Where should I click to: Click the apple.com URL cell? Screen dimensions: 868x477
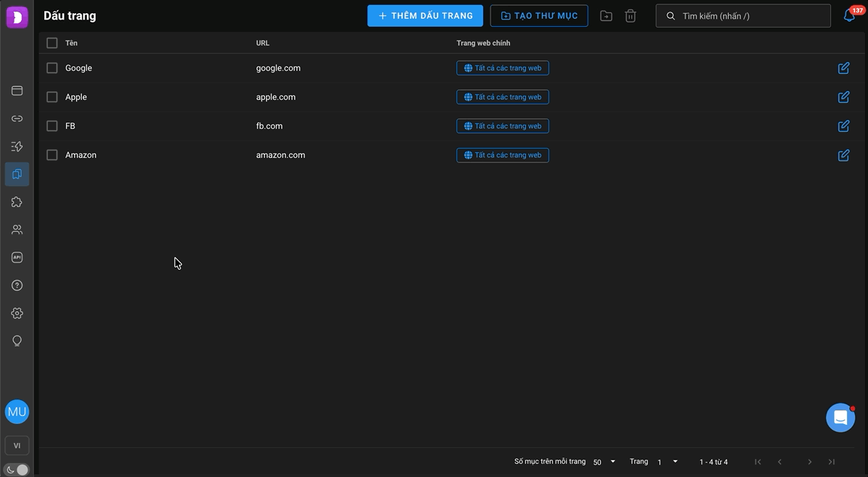[275, 97]
